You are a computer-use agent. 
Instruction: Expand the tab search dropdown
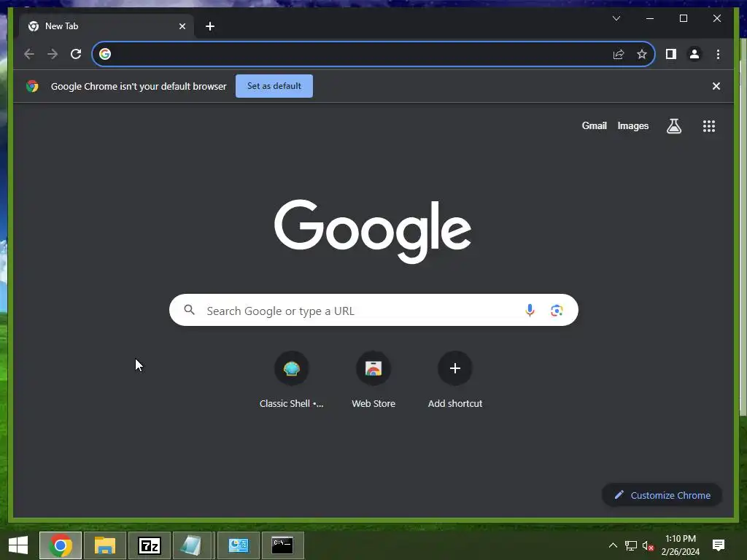coord(616,18)
